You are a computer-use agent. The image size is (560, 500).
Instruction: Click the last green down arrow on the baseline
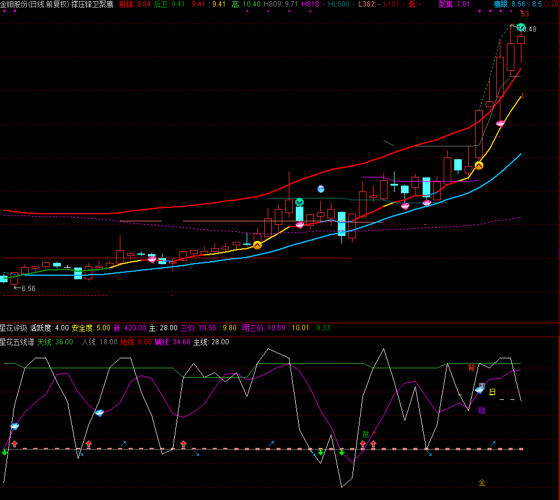342,452
